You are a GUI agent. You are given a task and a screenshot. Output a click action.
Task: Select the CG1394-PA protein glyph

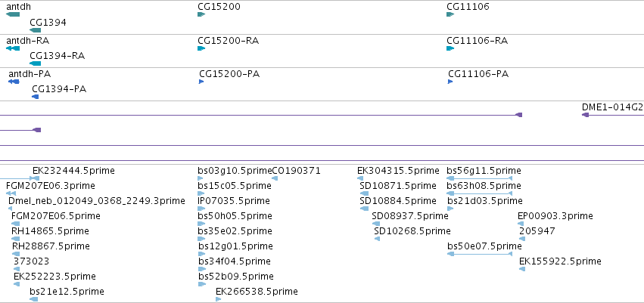pos(36,97)
